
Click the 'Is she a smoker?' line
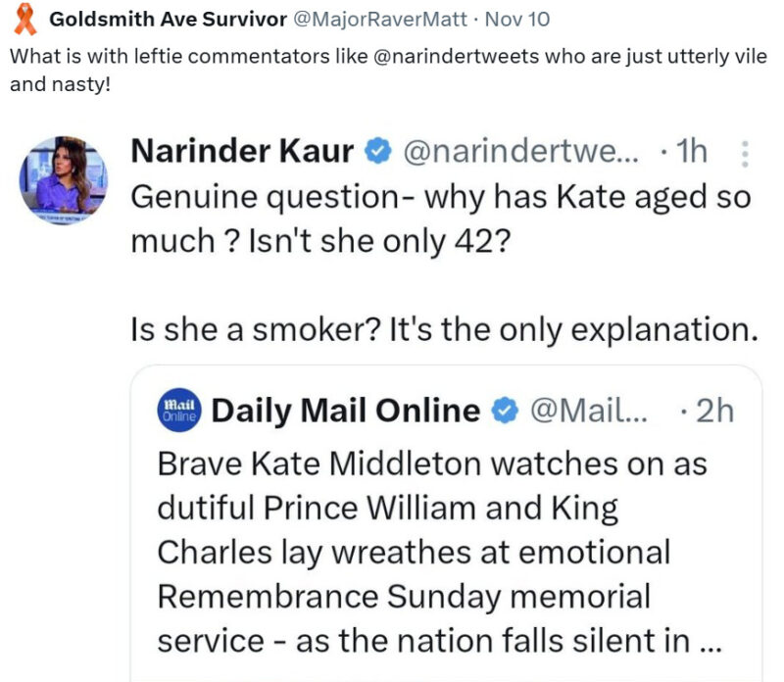click(x=444, y=328)
